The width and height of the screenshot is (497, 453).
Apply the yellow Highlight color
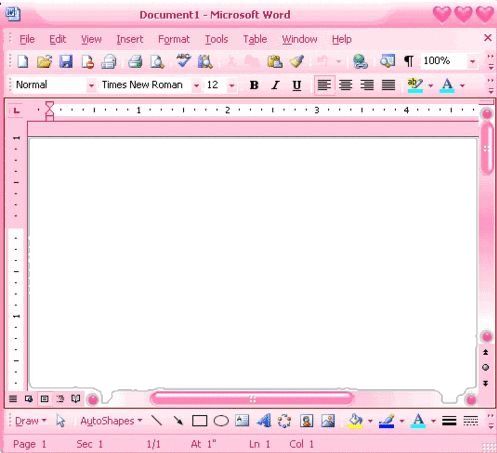[415, 85]
